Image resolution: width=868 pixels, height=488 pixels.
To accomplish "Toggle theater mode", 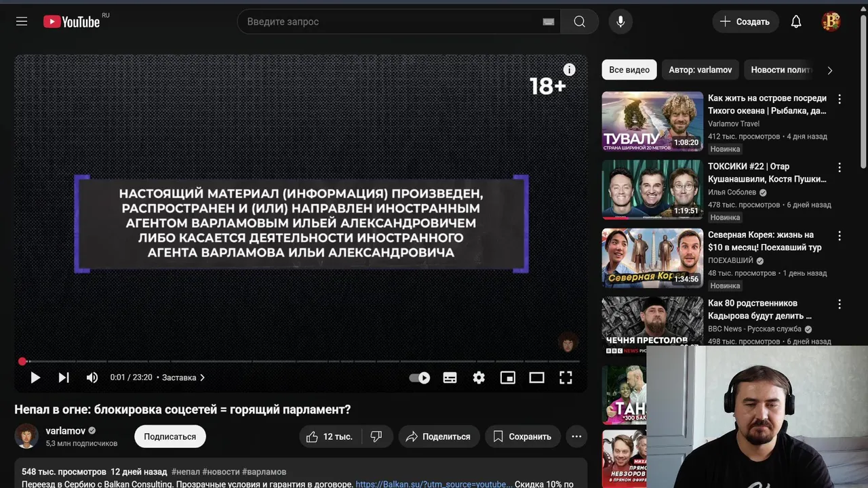I will (x=536, y=378).
